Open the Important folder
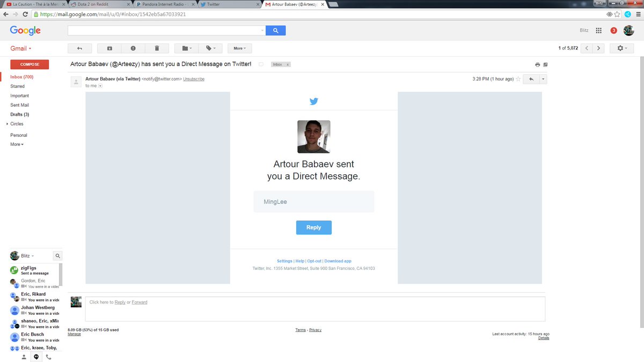 pos(20,95)
